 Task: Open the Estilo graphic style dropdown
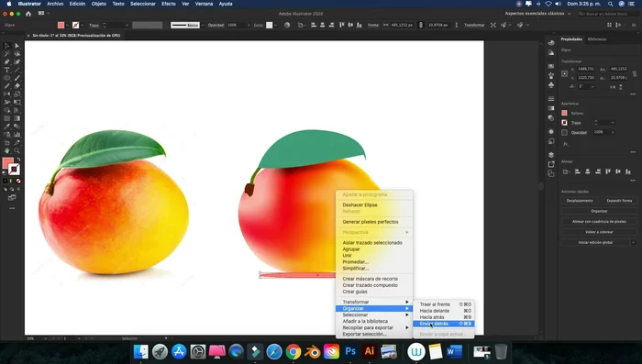(x=275, y=25)
